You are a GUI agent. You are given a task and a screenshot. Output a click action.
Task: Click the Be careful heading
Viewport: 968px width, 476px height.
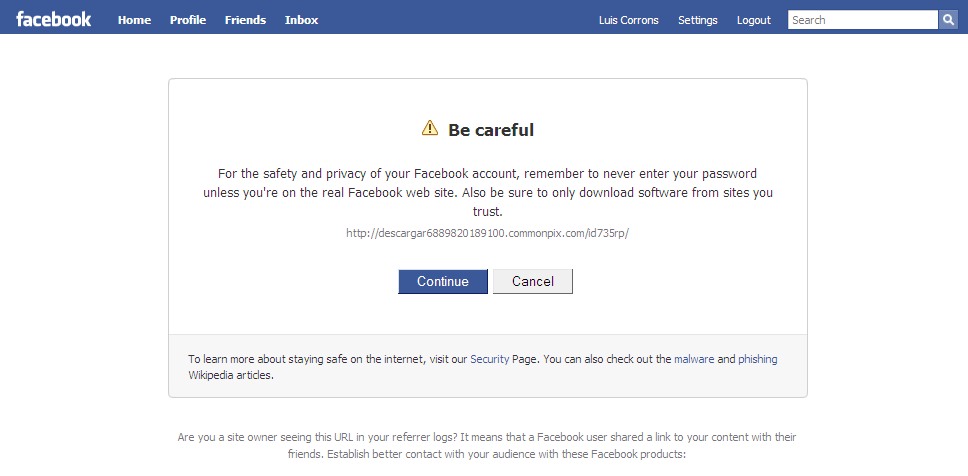click(x=491, y=130)
